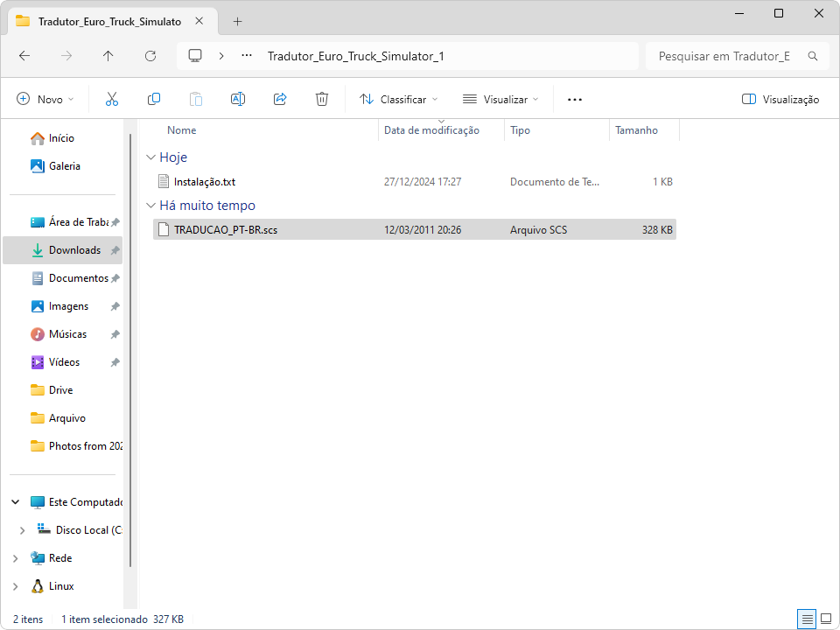The image size is (840, 630).
Task: Expand the Linux tree node
Action: (x=16, y=586)
